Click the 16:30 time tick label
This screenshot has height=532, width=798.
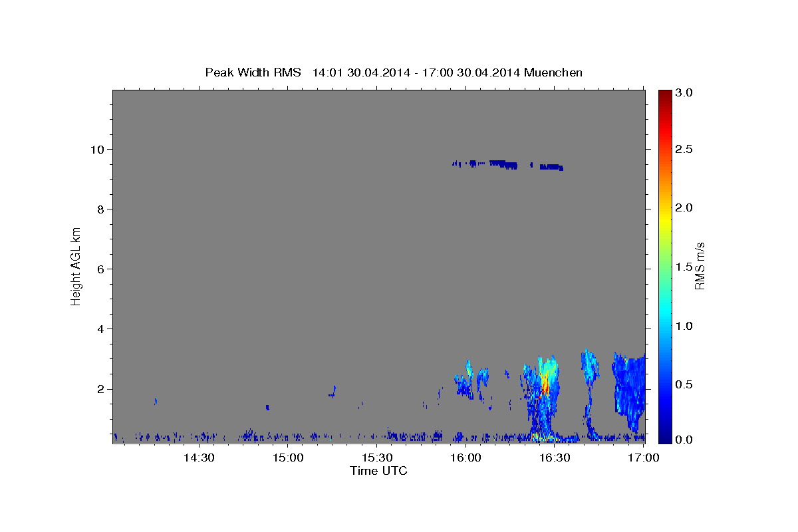[x=555, y=458]
